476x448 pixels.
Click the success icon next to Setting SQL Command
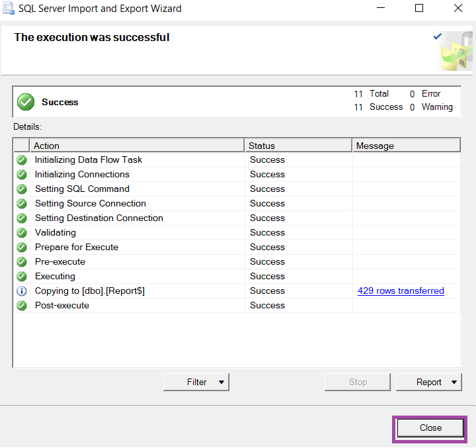click(x=22, y=189)
